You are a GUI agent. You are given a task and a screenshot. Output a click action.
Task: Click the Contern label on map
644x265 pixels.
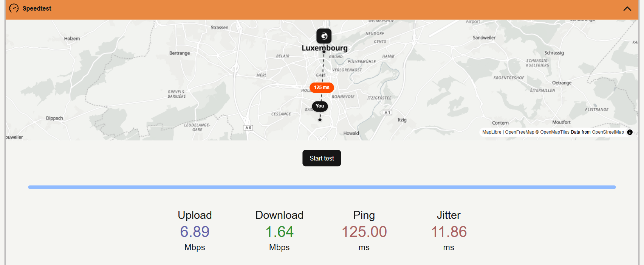click(x=500, y=123)
